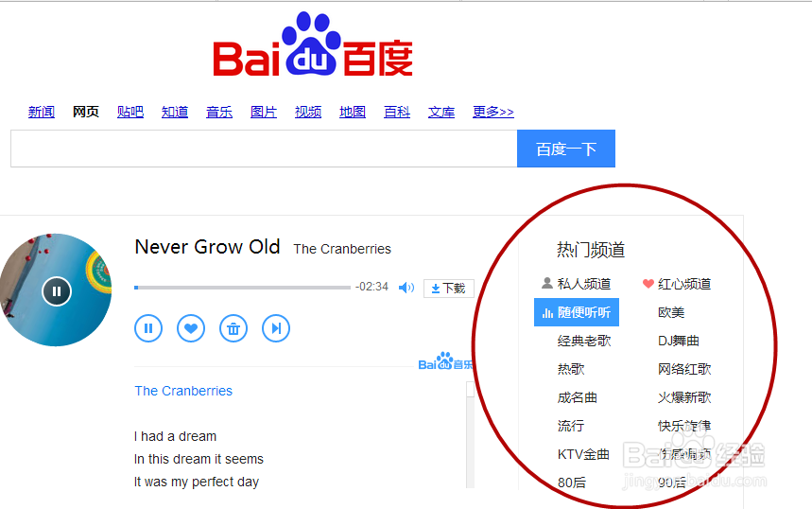Open the 百科 link
The height and width of the screenshot is (509, 812).
(x=397, y=112)
